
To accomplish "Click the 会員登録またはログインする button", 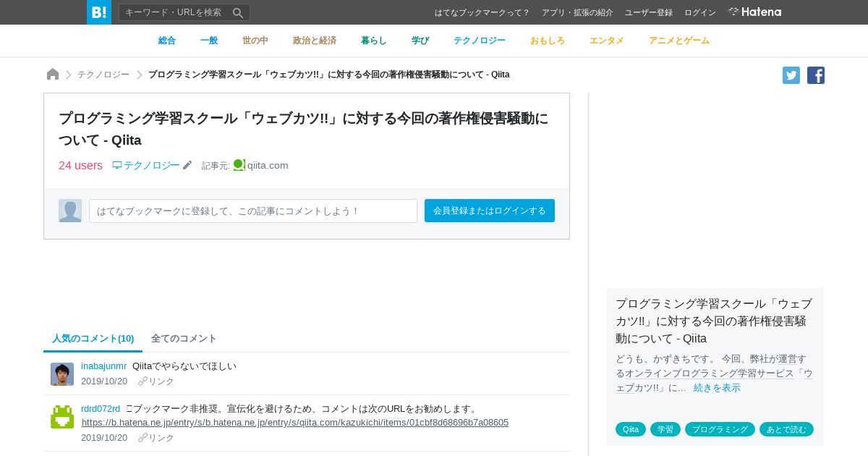I will pyautogui.click(x=490, y=211).
